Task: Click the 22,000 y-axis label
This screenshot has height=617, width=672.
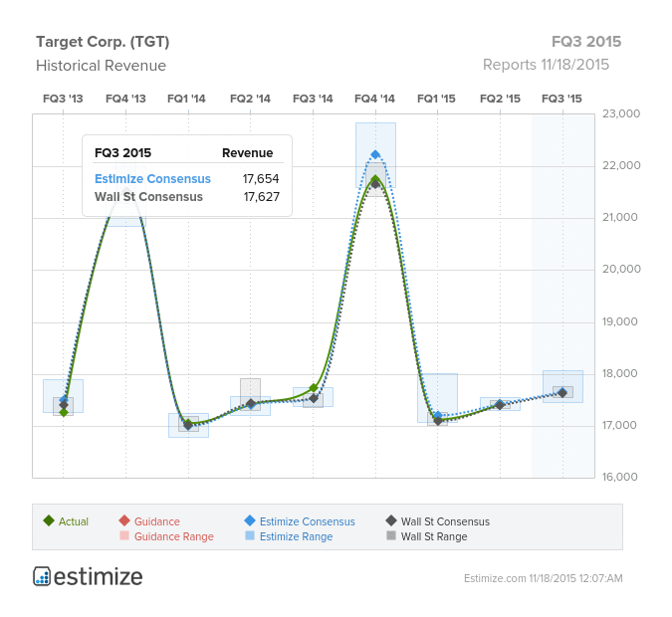Action: click(x=621, y=165)
